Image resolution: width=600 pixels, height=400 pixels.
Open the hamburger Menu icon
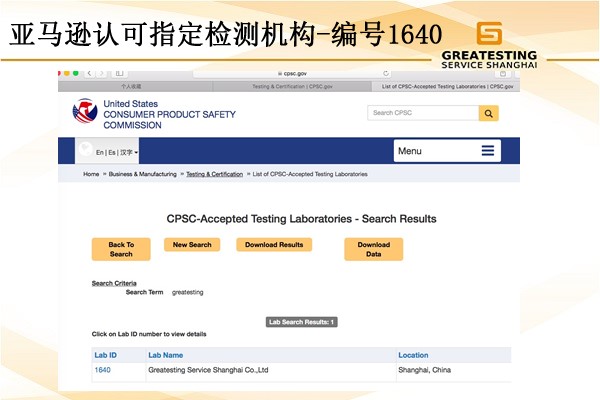488,150
